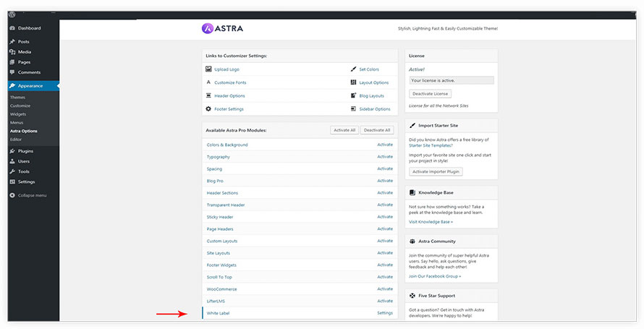Click the Deactivate License button
The image size is (644, 329).
click(430, 93)
